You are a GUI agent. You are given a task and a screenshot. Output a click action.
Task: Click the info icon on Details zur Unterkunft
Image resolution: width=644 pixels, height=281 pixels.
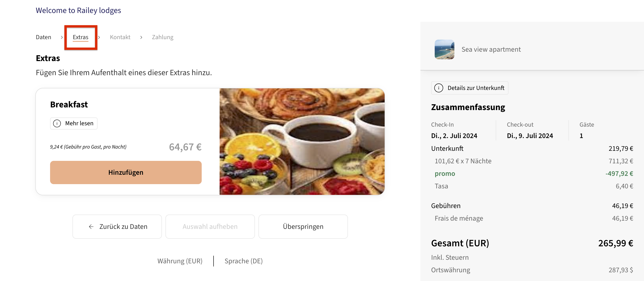[x=439, y=88]
